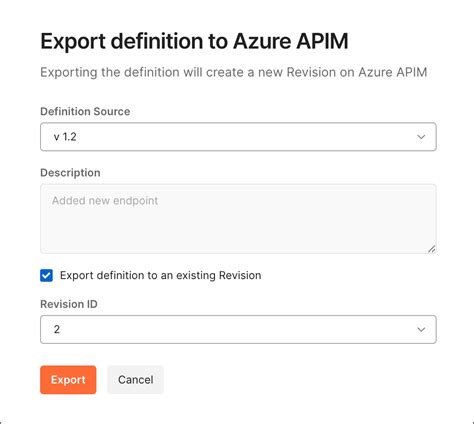Screen dimensions: 474x424
Task: Uncheck the existing Revision export checkbox
Action: (46, 275)
